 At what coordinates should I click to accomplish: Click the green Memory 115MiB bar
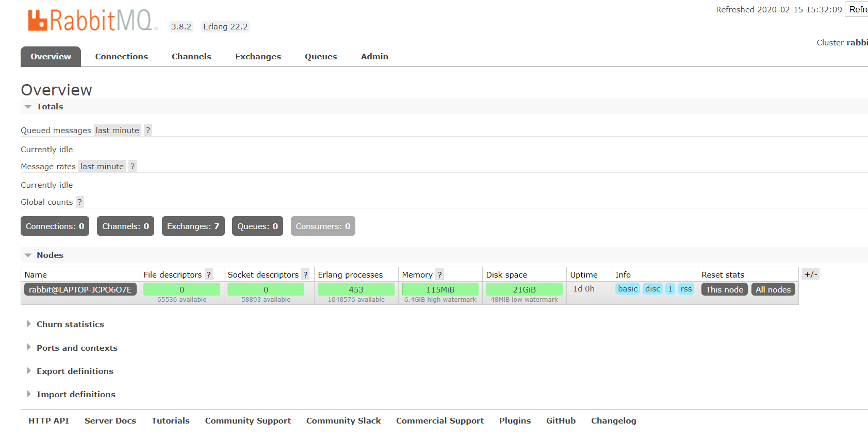pyautogui.click(x=440, y=290)
